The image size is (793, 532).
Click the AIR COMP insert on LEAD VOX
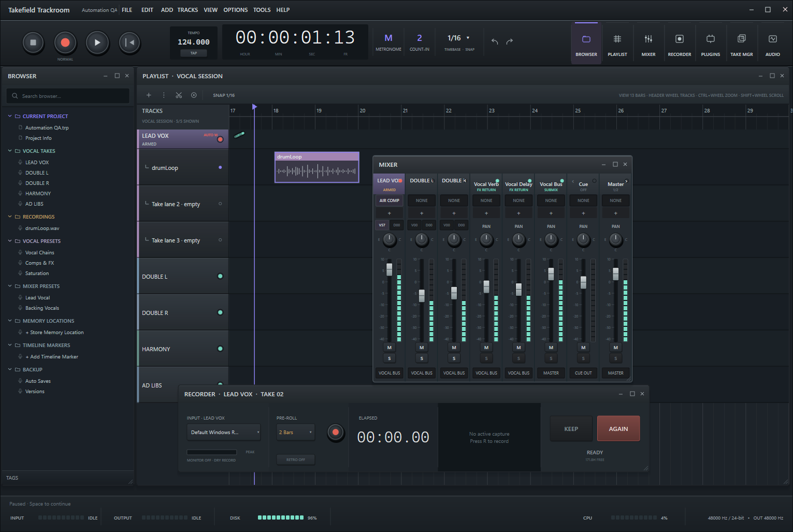[x=390, y=200]
